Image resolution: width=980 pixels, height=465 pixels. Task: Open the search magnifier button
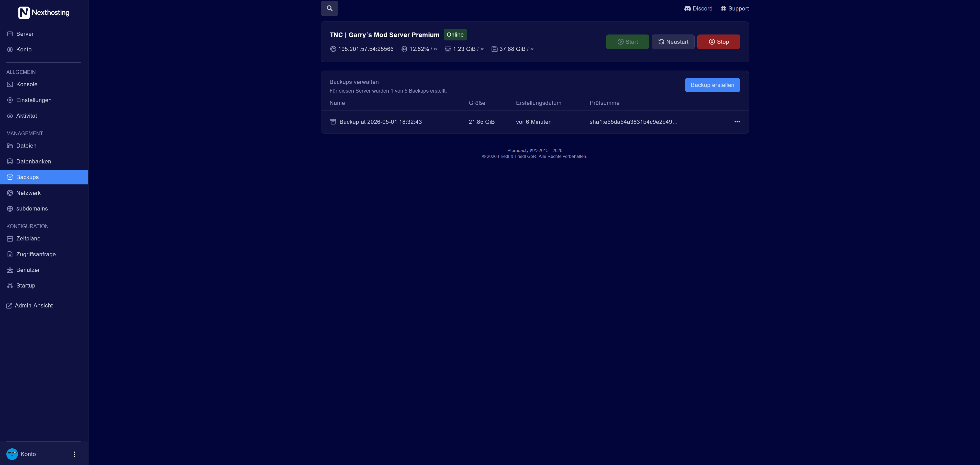click(x=329, y=8)
